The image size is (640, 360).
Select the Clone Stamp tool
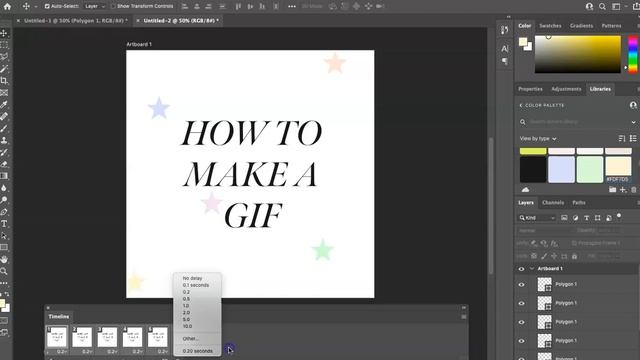[x=4, y=140]
